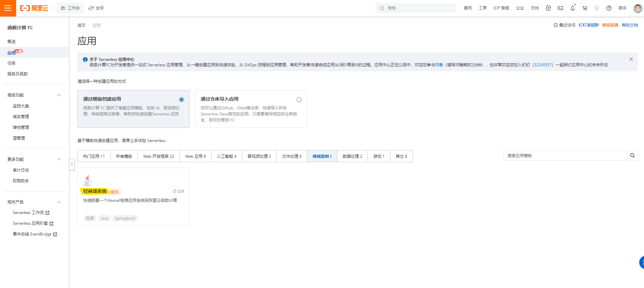Open the orange hamburger main menu
This screenshot has height=288, width=644.
pyautogui.click(x=8, y=8)
